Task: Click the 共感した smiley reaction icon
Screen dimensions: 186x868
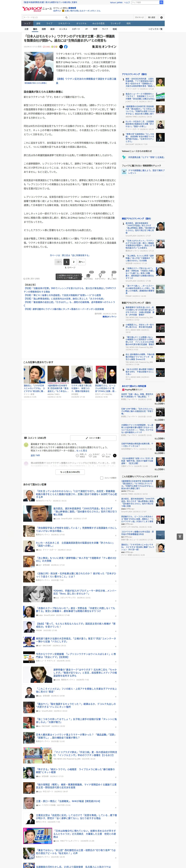Action: [77, 456]
